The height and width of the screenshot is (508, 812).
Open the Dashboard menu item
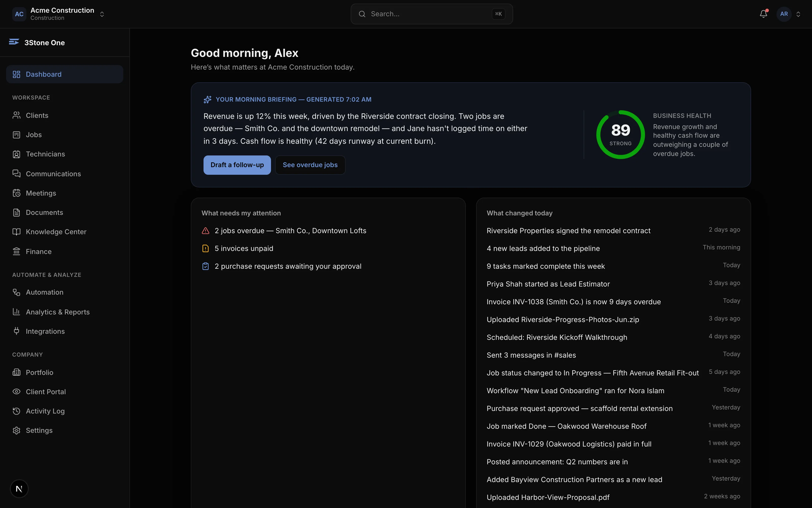tap(65, 74)
